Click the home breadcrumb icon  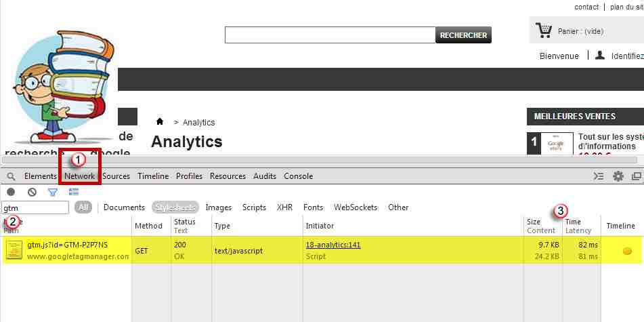(x=160, y=122)
